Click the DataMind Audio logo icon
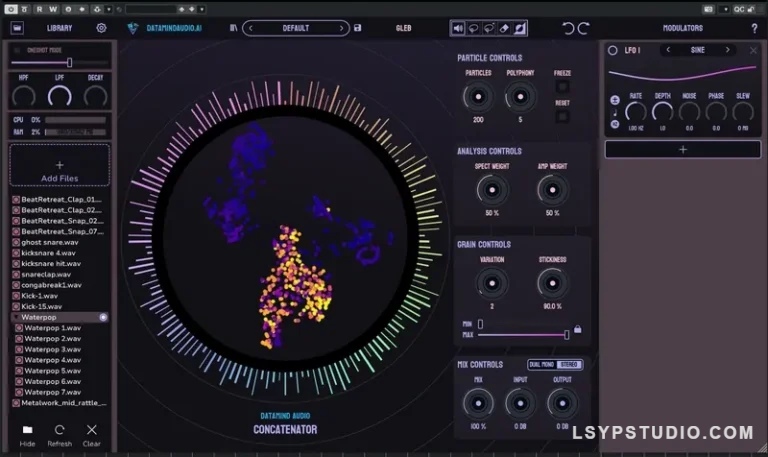The height and width of the screenshot is (457, 768). point(133,28)
